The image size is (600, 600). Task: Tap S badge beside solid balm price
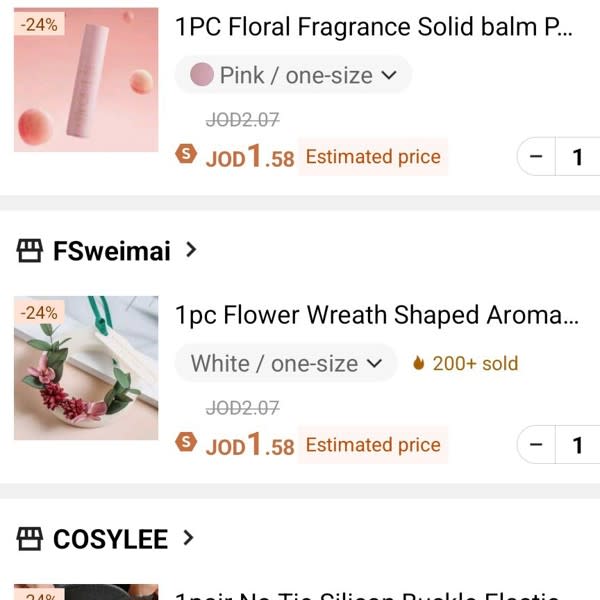pos(186,154)
